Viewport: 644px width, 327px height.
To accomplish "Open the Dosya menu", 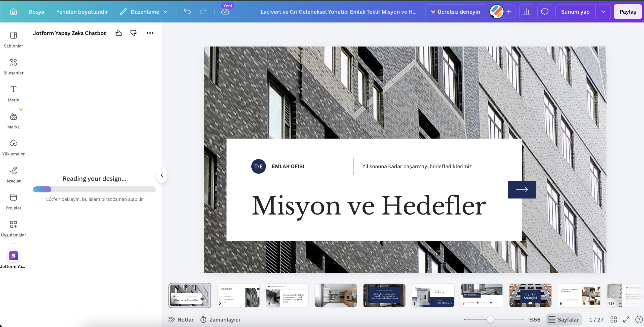I will (x=36, y=12).
